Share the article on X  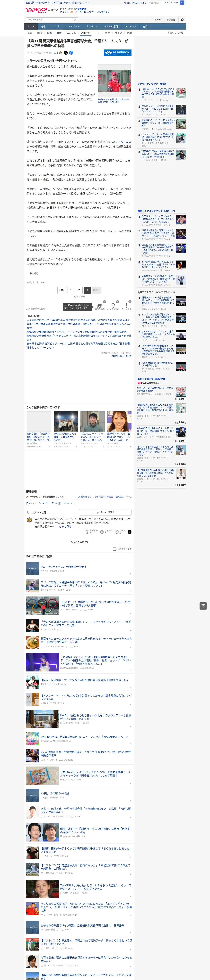point(66,53)
